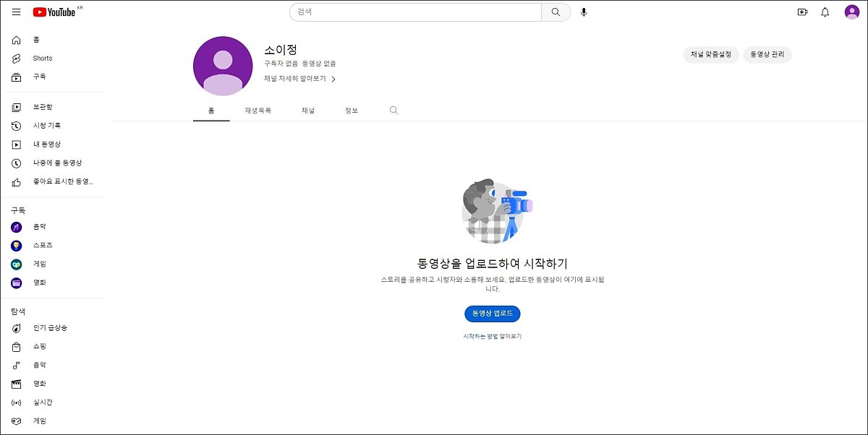Click the 동영상 업로드 button
The width and height of the screenshot is (868, 435).
pos(492,314)
